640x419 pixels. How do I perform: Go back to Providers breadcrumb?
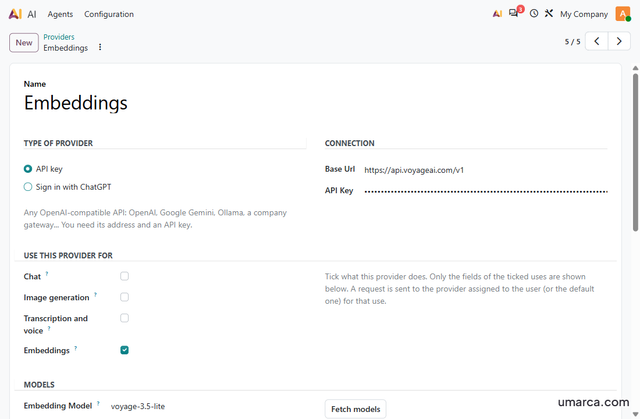pyautogui.click(x=59, y=37)
